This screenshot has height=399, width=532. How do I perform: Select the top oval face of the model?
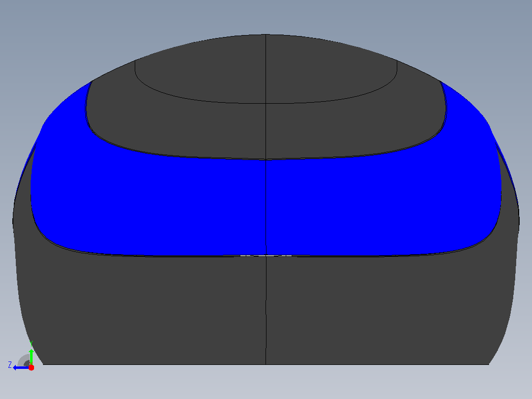[x=266, y=69]
